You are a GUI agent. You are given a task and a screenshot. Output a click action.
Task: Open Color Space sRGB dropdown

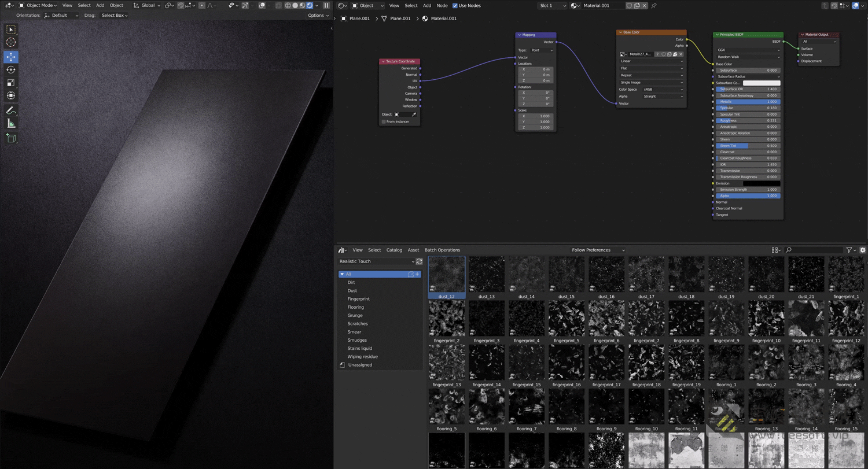coord(663,89)
